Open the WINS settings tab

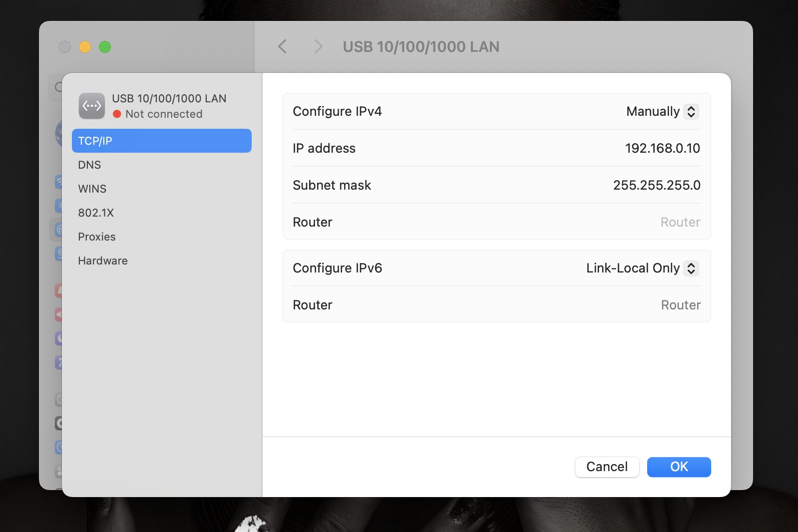coord(92,189)
